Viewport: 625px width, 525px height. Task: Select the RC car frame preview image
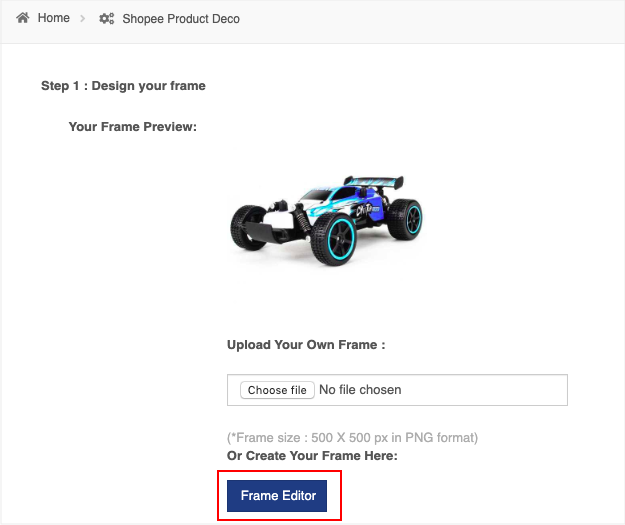(x=327, y=220)
